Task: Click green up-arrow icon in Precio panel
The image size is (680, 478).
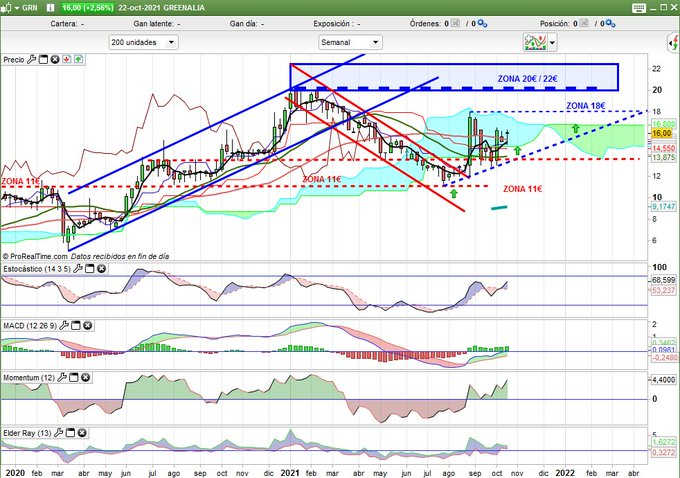Action: (x=78, y=59)
